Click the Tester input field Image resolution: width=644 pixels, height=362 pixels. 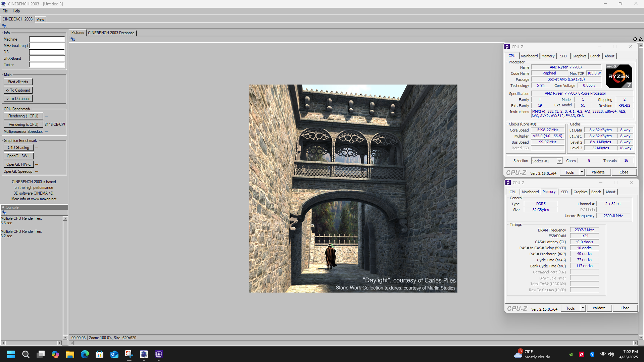point(47,65)
